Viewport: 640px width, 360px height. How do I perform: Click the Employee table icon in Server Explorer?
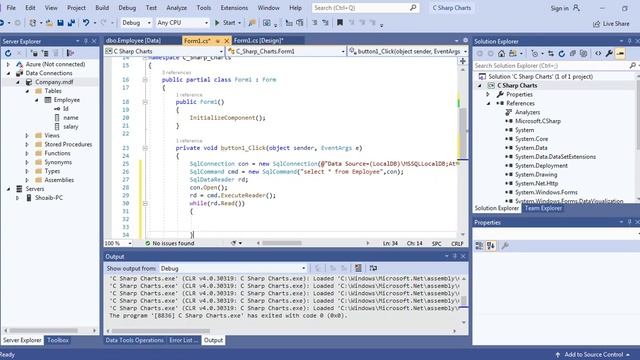coord(48,100)
